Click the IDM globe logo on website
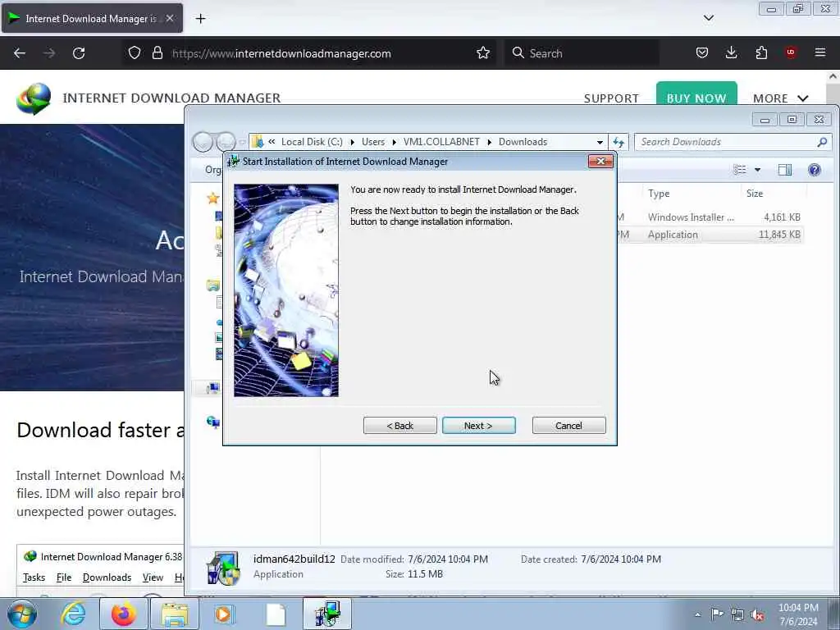 pyautogui.click(x=34, y=98)
